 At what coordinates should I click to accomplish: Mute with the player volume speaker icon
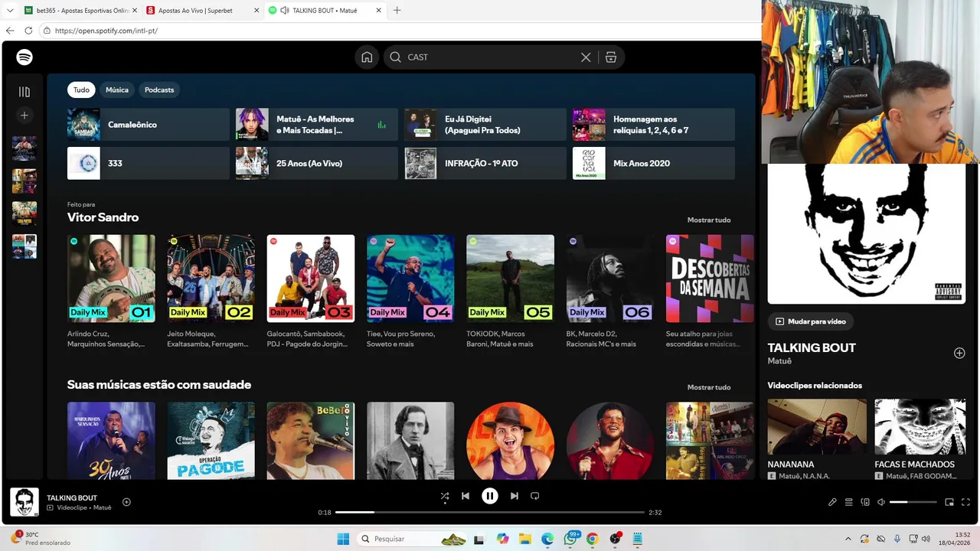[x=881, y=502]
